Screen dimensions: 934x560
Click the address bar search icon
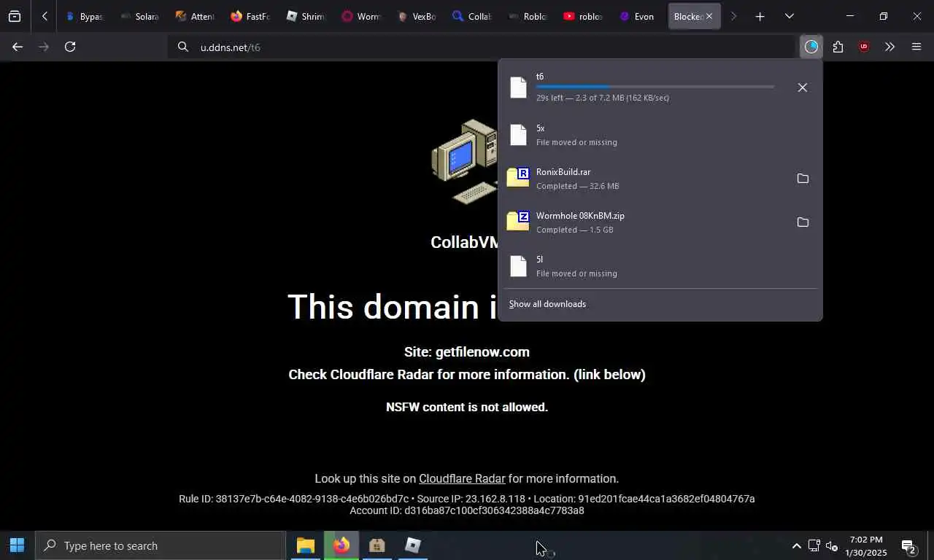(182, 47)
